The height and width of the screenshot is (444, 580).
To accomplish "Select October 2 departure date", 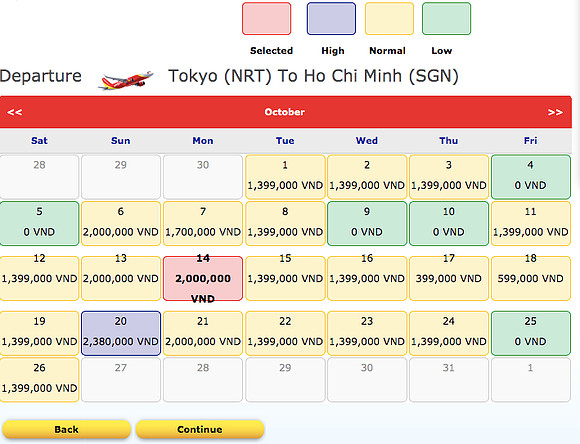I will [367, 177].
